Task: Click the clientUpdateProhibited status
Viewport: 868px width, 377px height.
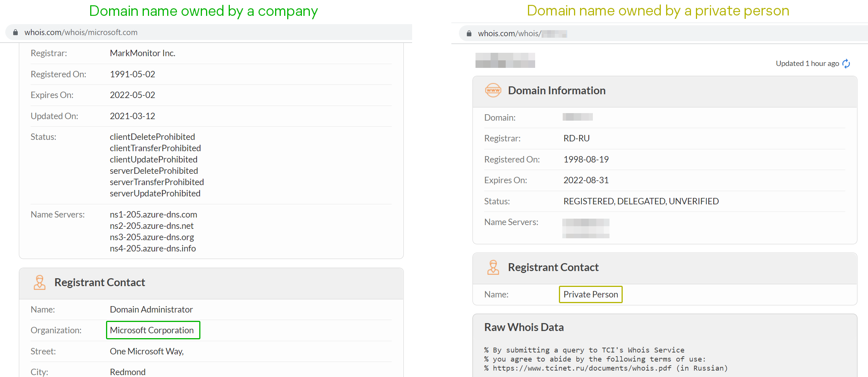Action: [x=154, y=159]
